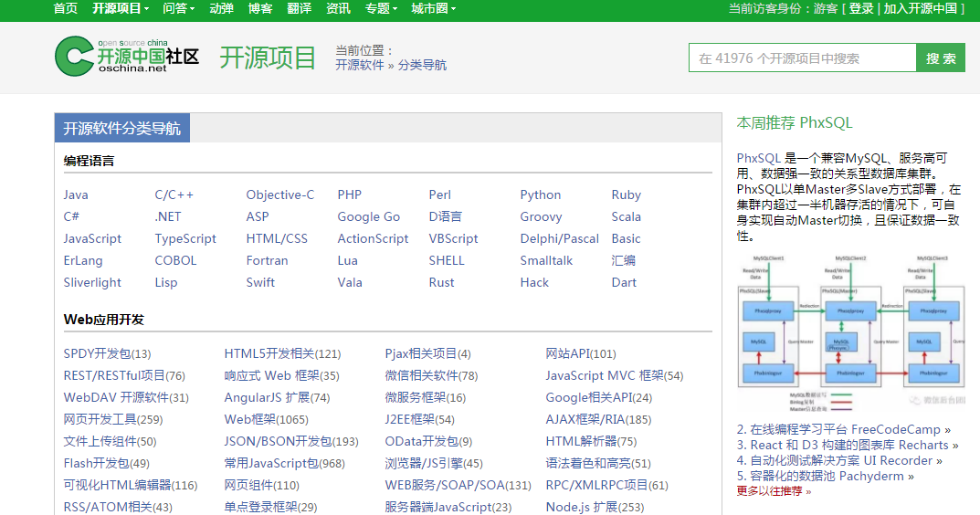Open the Objective-C category
980x515 pixels.
click(x=280, y=195)
